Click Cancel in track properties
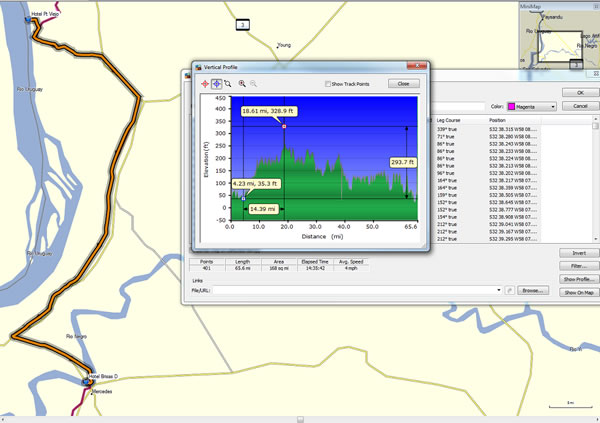 point(580,106)
